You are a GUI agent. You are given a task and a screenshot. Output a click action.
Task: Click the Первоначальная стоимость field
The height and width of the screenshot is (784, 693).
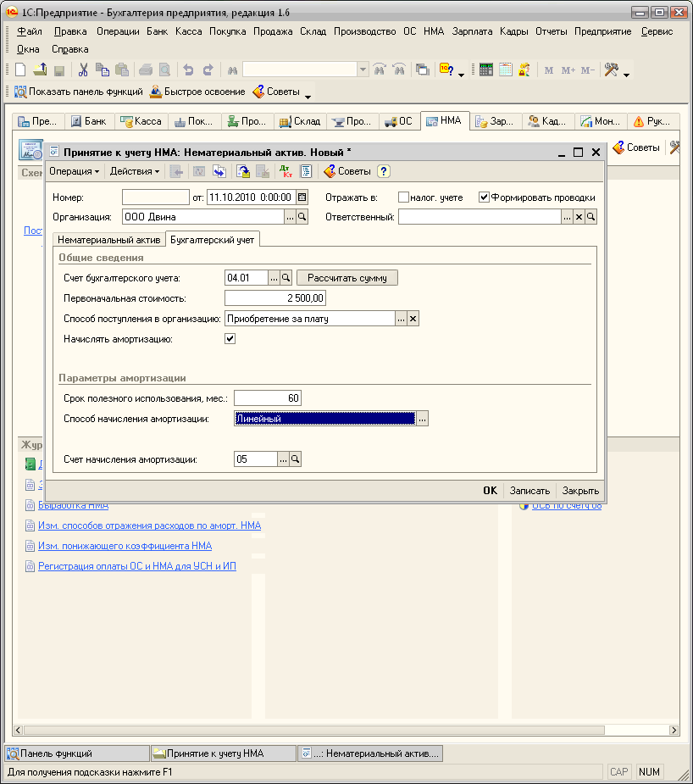pyautogui.click(x=275, y=298)
